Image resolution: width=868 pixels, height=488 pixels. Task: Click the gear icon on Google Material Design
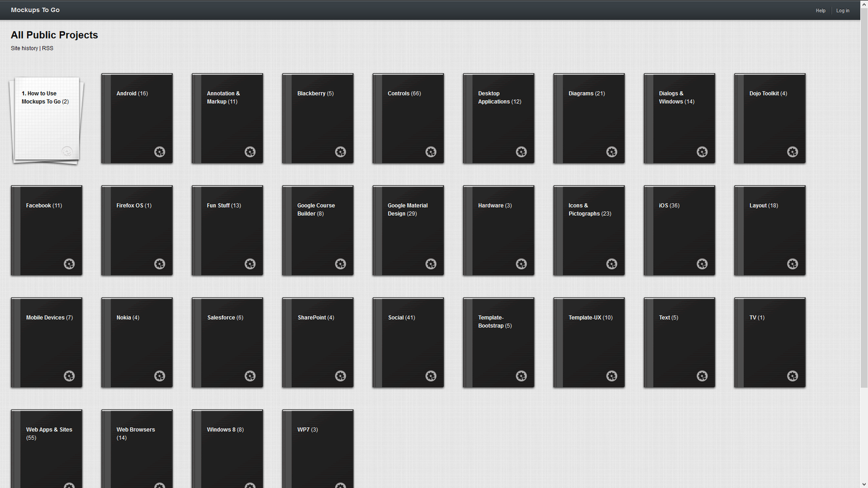point(431,264)
